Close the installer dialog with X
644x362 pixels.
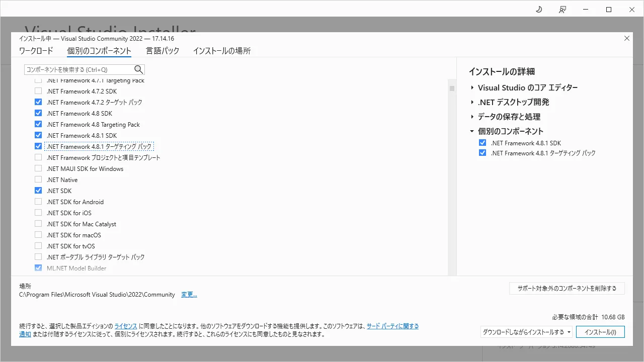coord(626,38)
